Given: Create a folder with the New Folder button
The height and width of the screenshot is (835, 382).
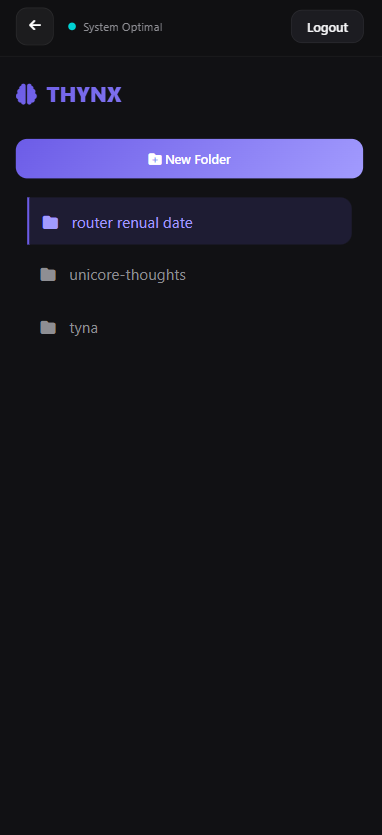Looking at the screenshot, I should tap(189, 159).
